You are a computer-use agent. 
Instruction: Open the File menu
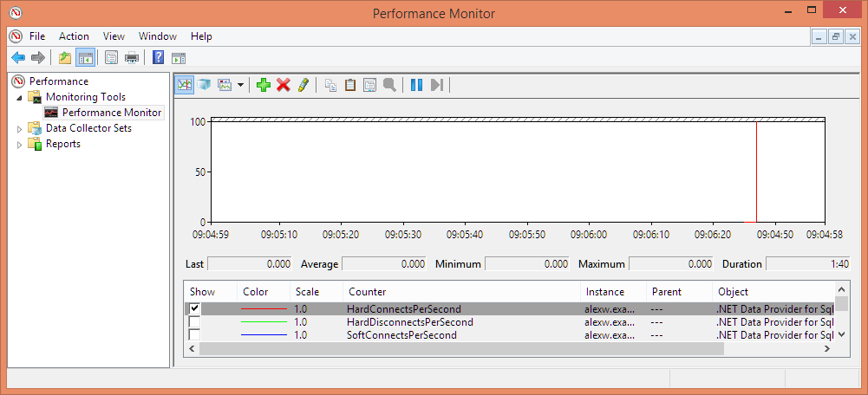[x=37, y=36]
